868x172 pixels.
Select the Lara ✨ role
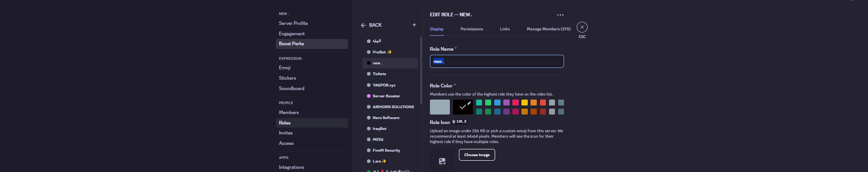[x=390, y=161]
